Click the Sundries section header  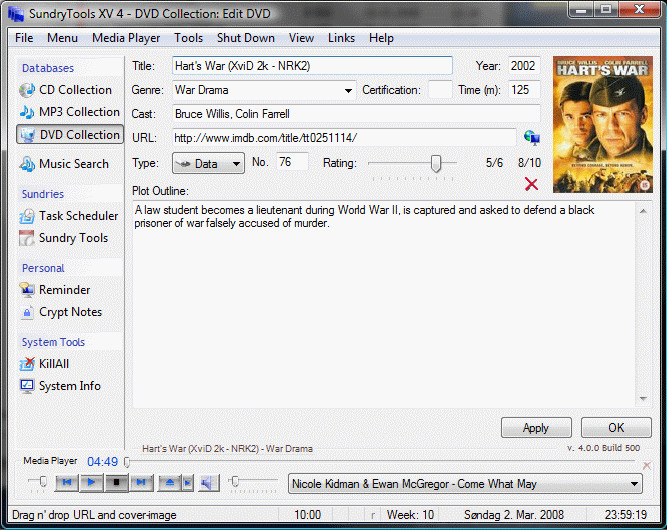coord(43,194)
